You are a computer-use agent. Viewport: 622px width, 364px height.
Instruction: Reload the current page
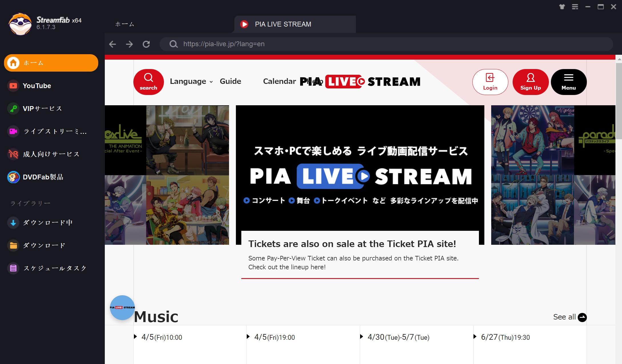click(x=146, y=44)
